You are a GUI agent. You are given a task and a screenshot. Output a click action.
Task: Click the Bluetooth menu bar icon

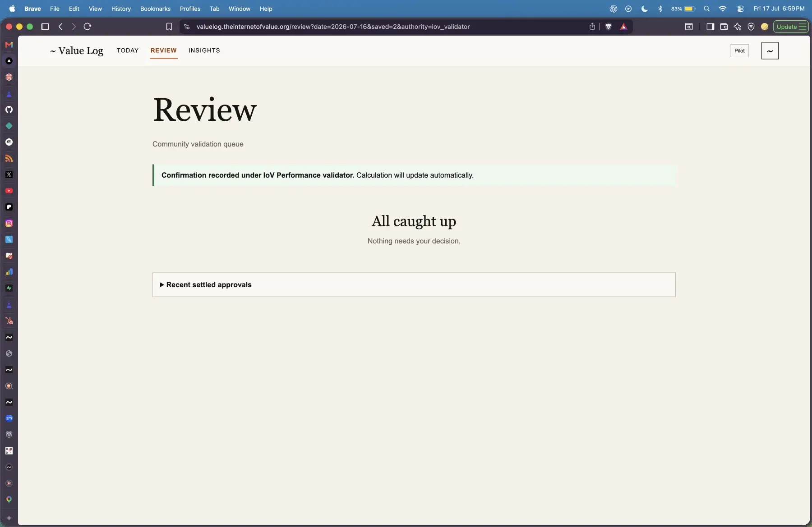(660, 9)
